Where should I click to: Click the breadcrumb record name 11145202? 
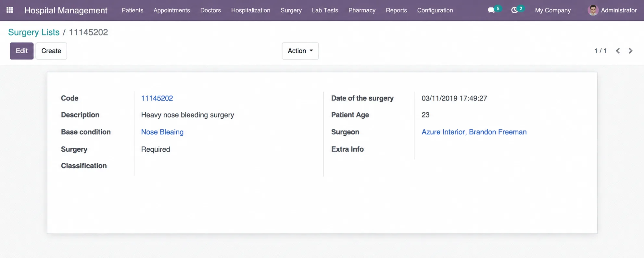[x=88, y=32]
